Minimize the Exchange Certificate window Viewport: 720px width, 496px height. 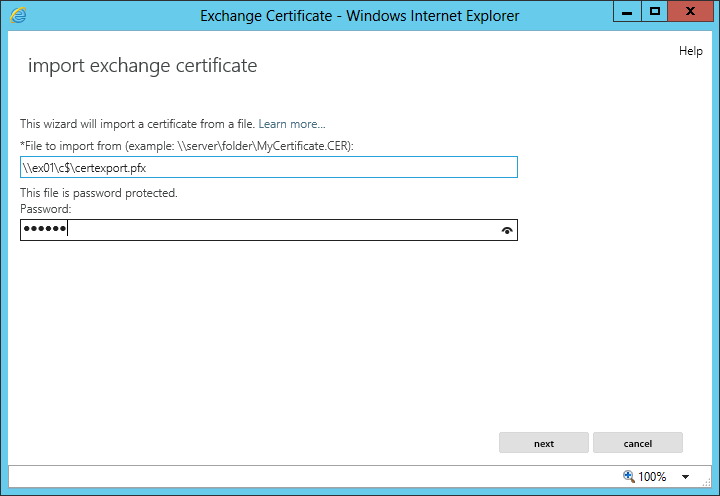tap(627, 11)
